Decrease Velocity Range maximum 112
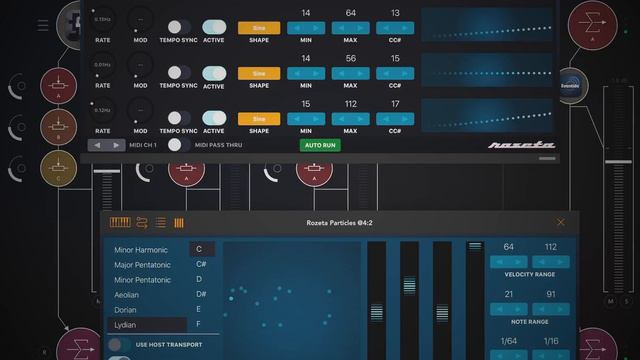640x360 pixels. click(x=542, y=262)
